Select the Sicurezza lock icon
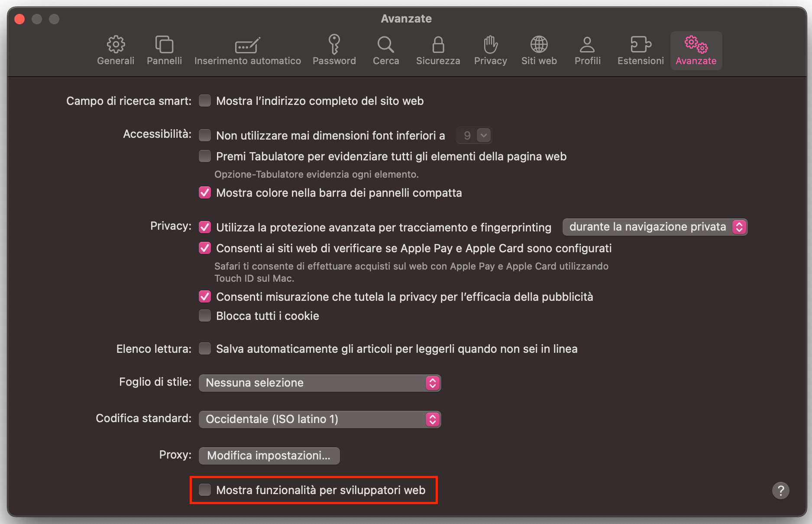The height and width of the screenshot is (524, 812). click(438, 50)
